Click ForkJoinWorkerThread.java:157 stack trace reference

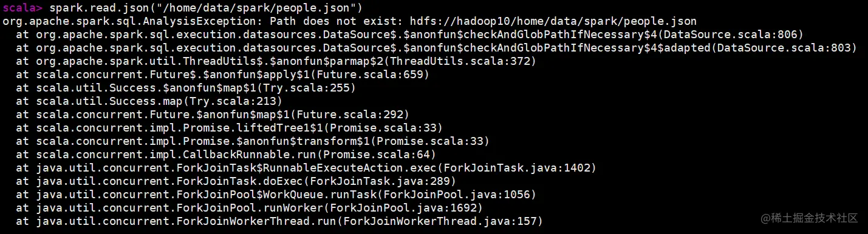440,221
